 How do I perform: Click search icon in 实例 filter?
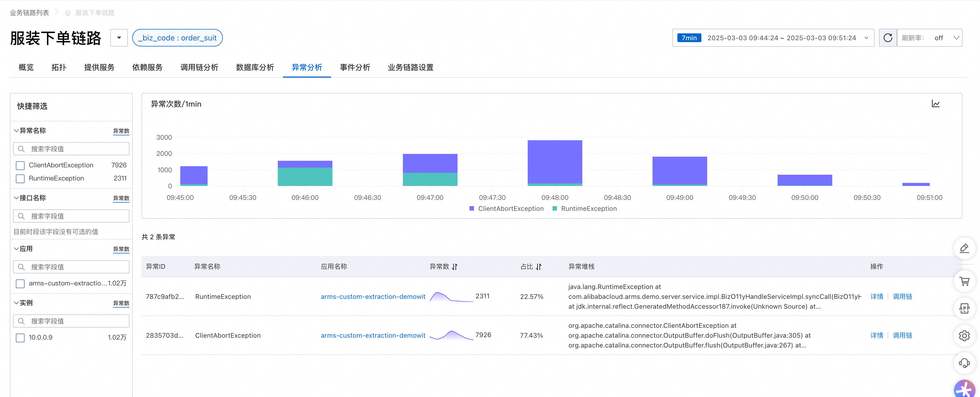21,321
